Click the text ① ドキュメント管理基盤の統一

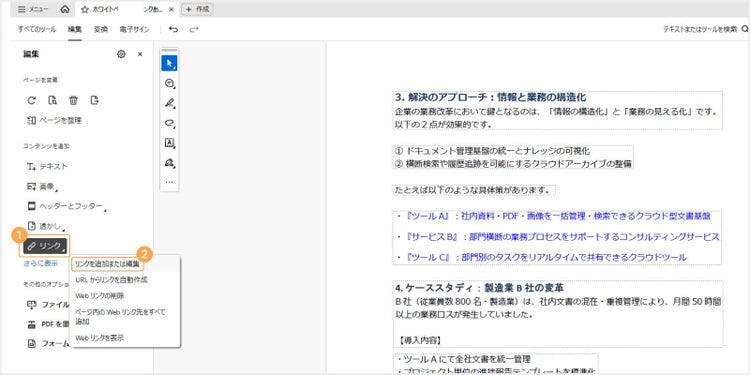pos(492,151)
